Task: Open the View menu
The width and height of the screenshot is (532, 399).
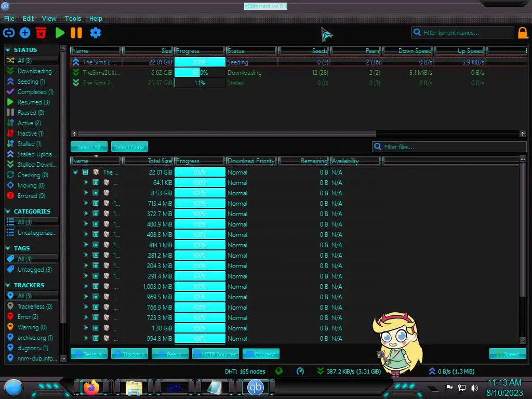Action: click(49, 18)
